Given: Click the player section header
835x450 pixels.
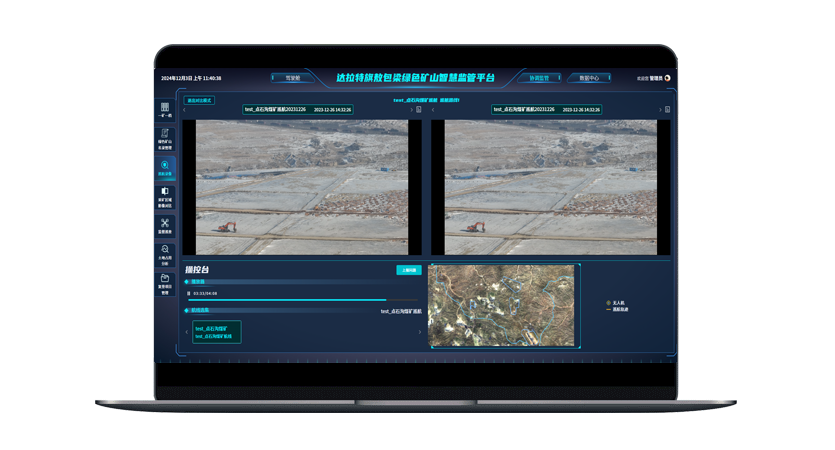Looking at the screenshot, I should pyautogui.click(x=198, y=282).
